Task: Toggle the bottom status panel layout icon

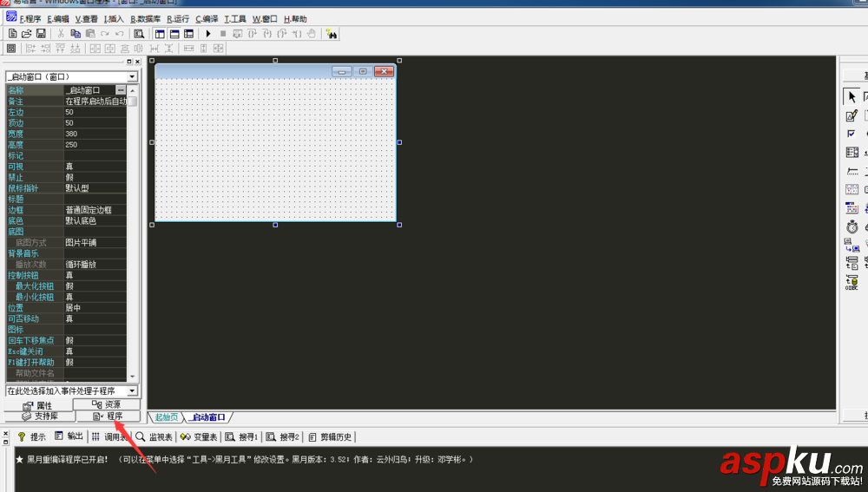Action: pos(174,34)
